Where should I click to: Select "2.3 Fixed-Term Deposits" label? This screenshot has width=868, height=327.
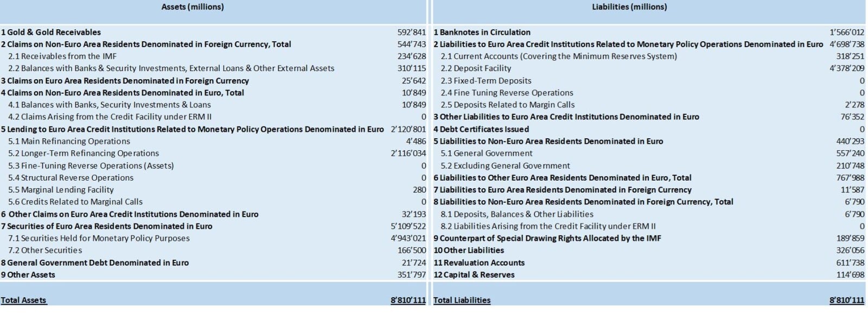(486, 81)
